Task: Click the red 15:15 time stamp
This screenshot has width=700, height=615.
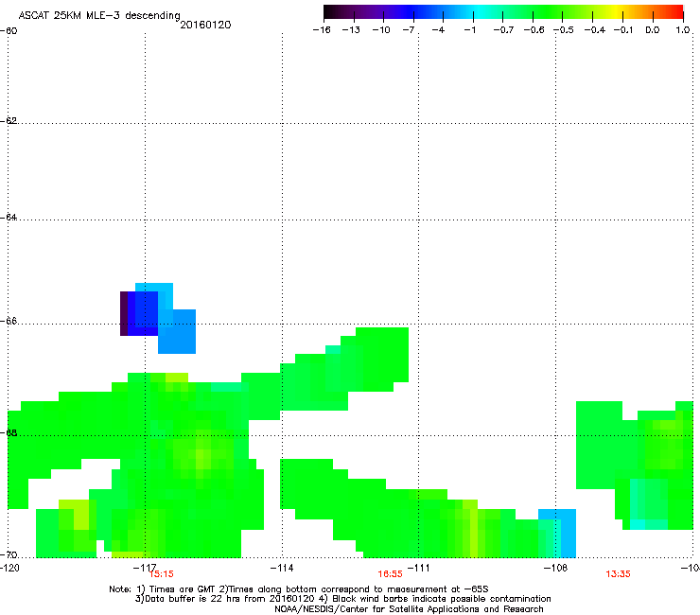Action: coord(161,574)
